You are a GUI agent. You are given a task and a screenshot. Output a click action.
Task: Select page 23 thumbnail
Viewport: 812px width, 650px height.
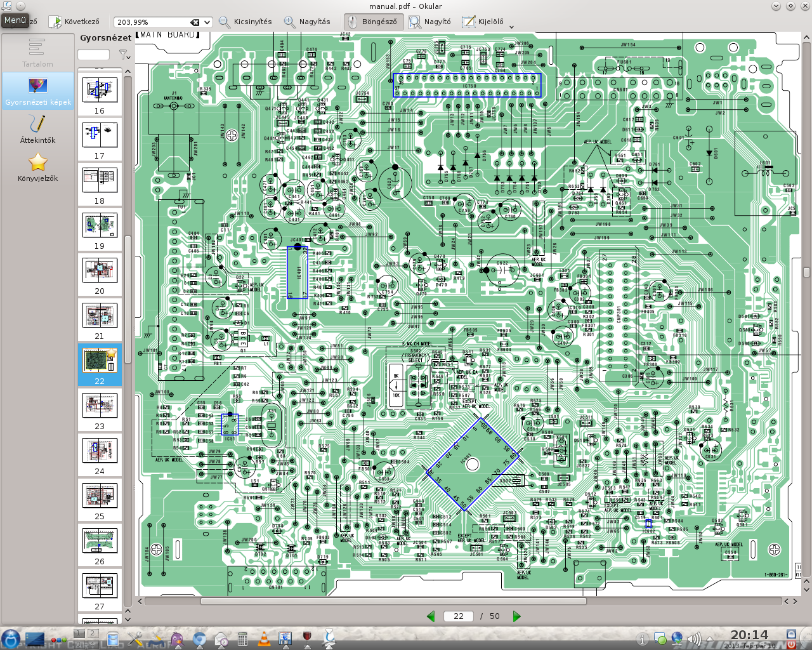tap(100, 411)
